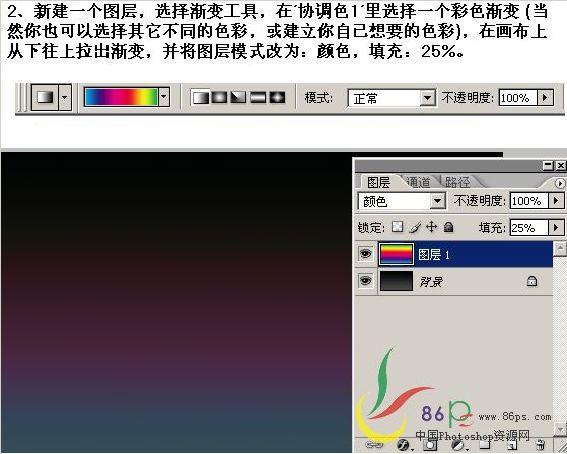
Task: Select the Radial Gradient style icon
Action: tap(219, 98)
